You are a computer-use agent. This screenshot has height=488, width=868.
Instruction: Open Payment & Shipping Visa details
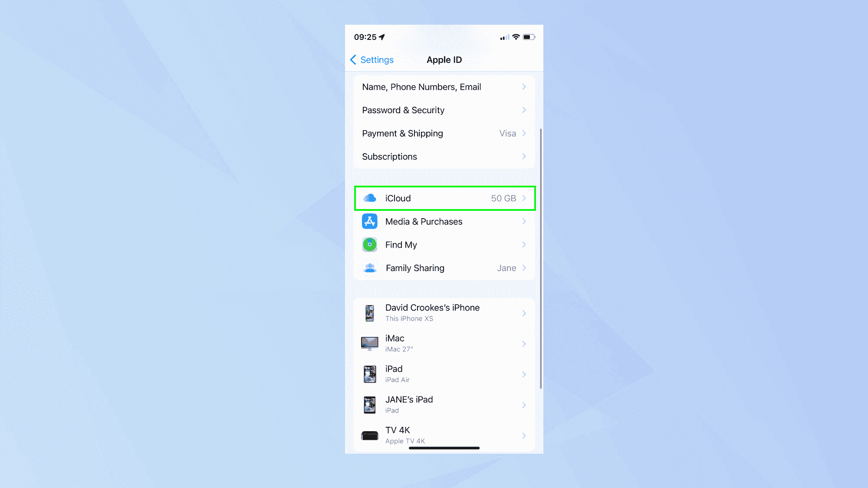(444, 133)
